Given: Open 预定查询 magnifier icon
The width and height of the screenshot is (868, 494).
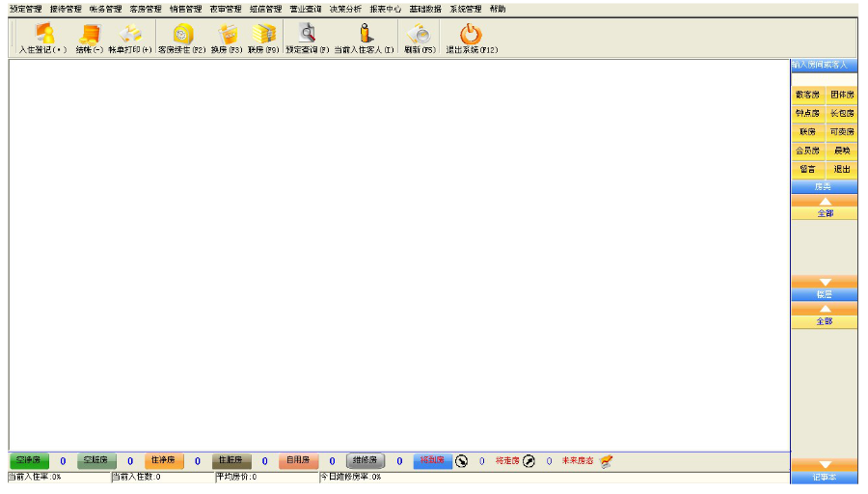Looking at the screenshot, I should click(308, 34).
